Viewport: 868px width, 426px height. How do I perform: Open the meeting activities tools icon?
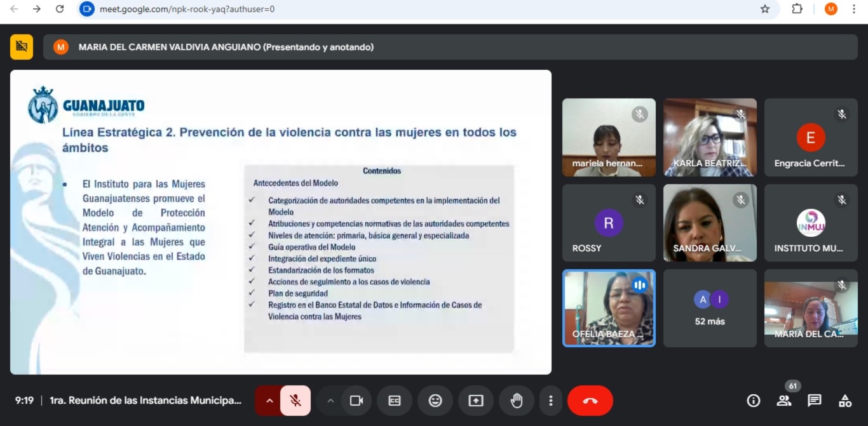coord(845,401)
